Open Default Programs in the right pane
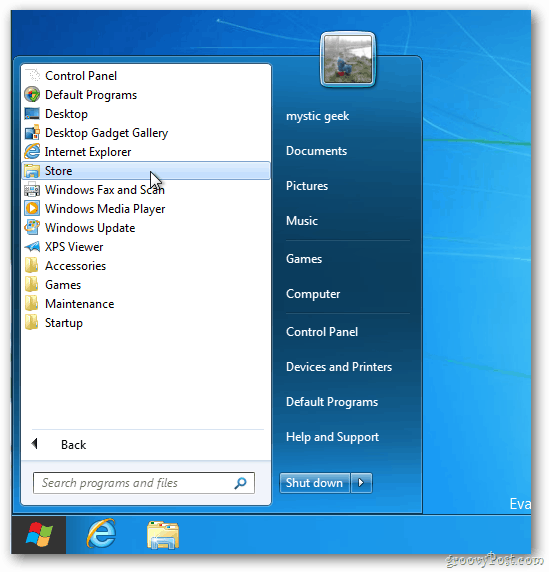 pyautogui.click(x=332, y=402)
